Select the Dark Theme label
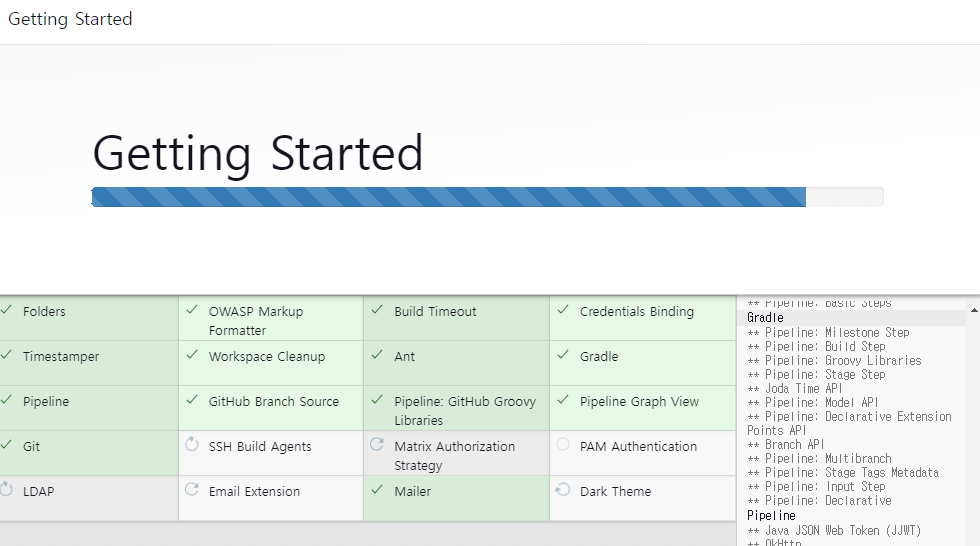The width and height of the screenshot is (980, 546). pos(616,491)
